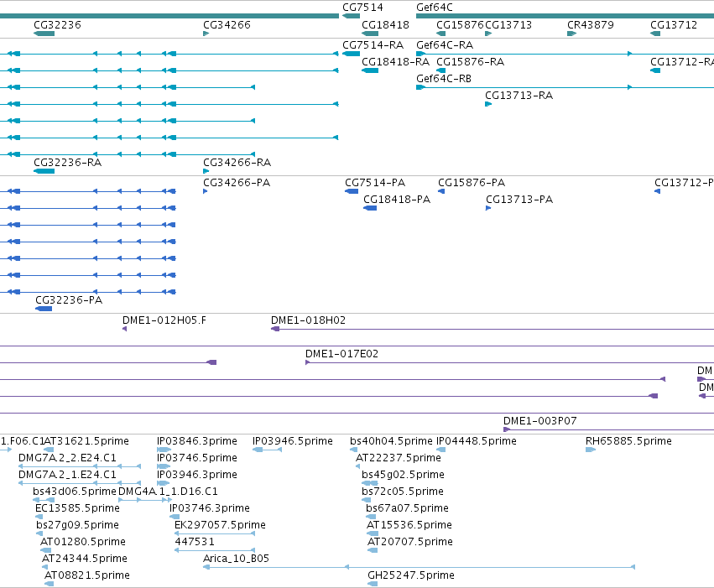Click the CR43879 gene label

590,25
